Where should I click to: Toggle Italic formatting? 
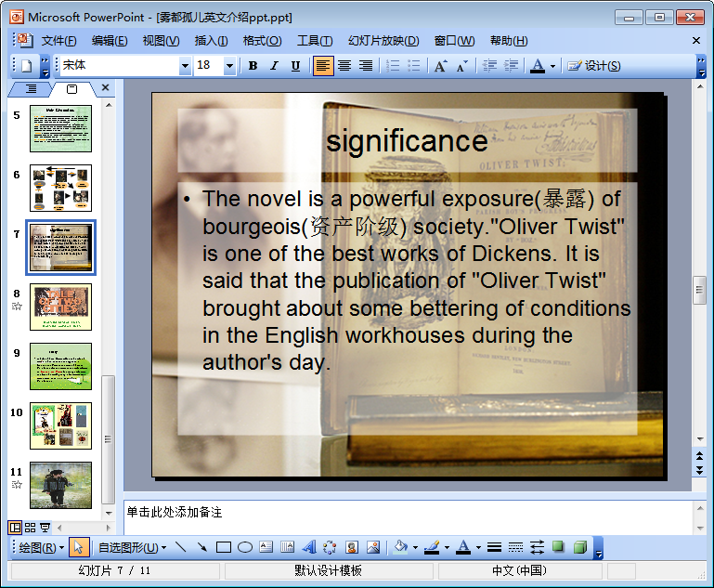[x=274, y=66]
